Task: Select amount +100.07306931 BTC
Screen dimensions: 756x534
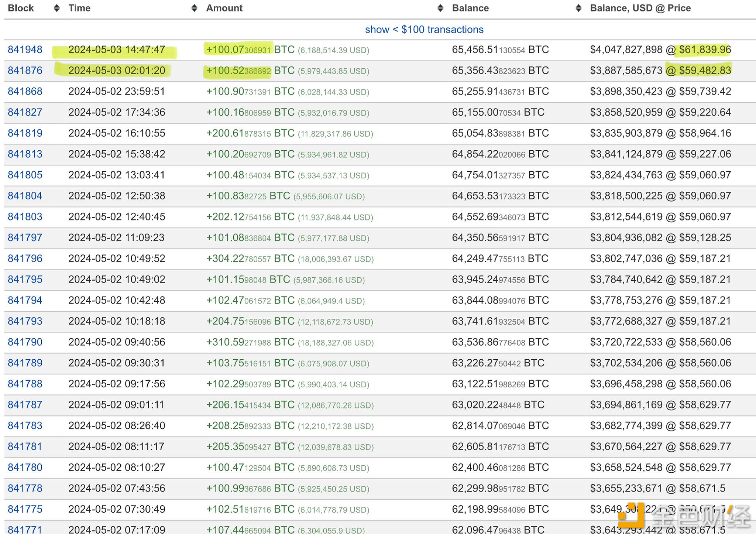Action: pos(250,49)
